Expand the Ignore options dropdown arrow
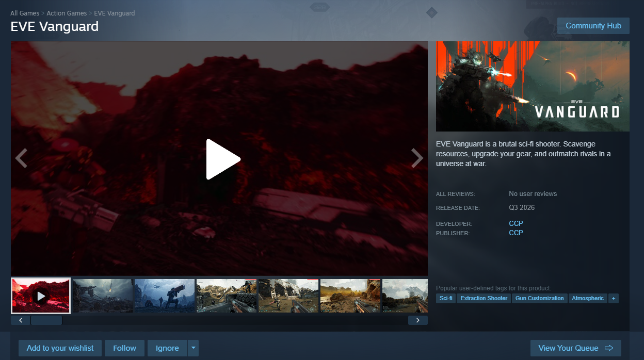This screenshot has height=360, width=644. (194, 348)
